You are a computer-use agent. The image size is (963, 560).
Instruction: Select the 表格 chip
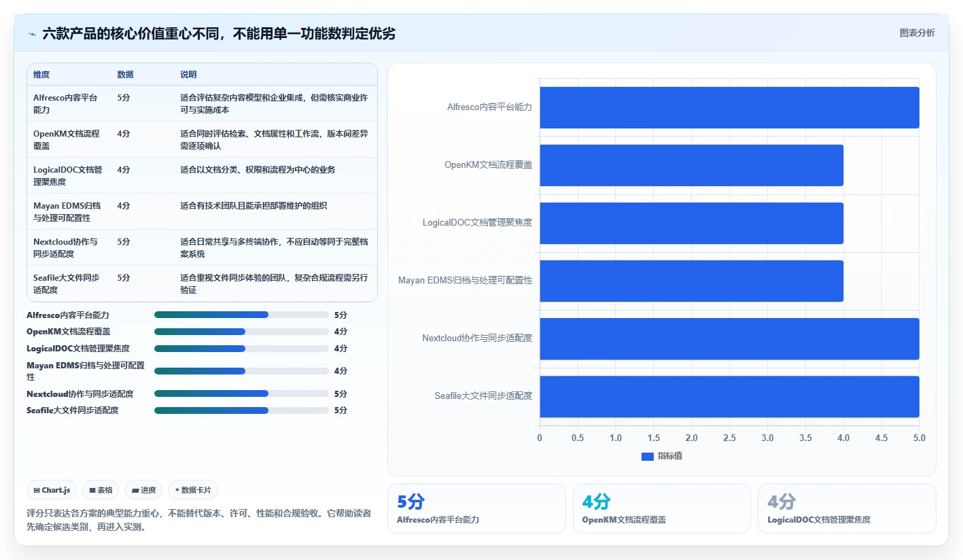pos(101,490)
